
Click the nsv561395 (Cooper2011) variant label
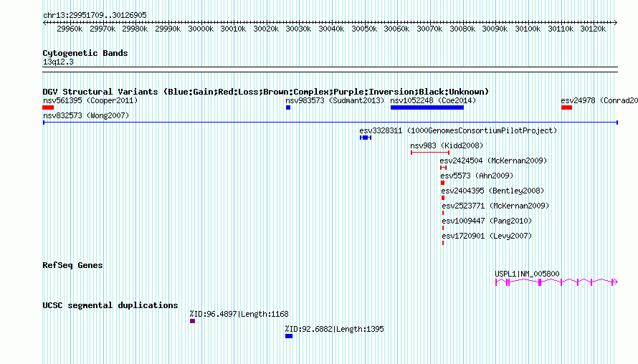click(x=90, y=100)
